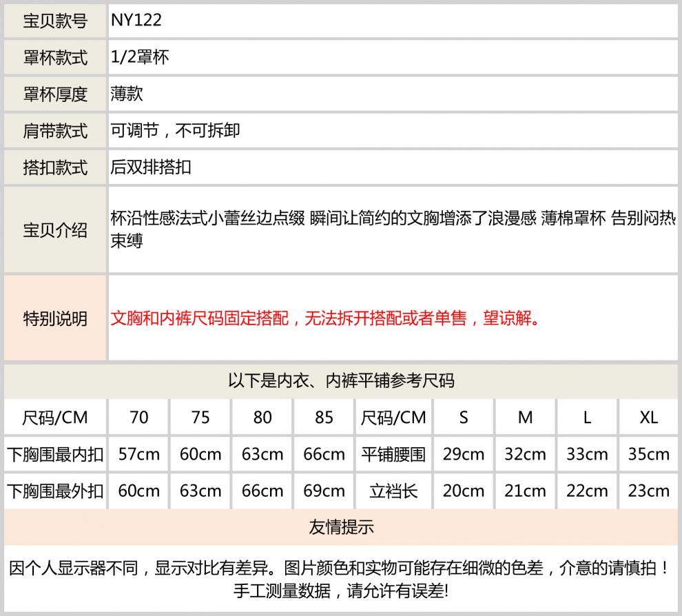Click the 薄款 thickness value
The height and width of the screenshot is (616, 682).
click(127, 94)
